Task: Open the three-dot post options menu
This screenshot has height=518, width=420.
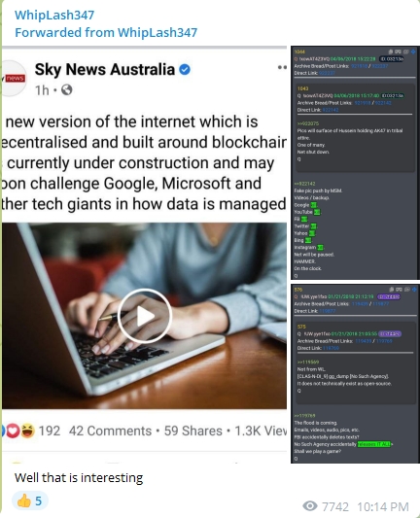Action: click(282, 67)
